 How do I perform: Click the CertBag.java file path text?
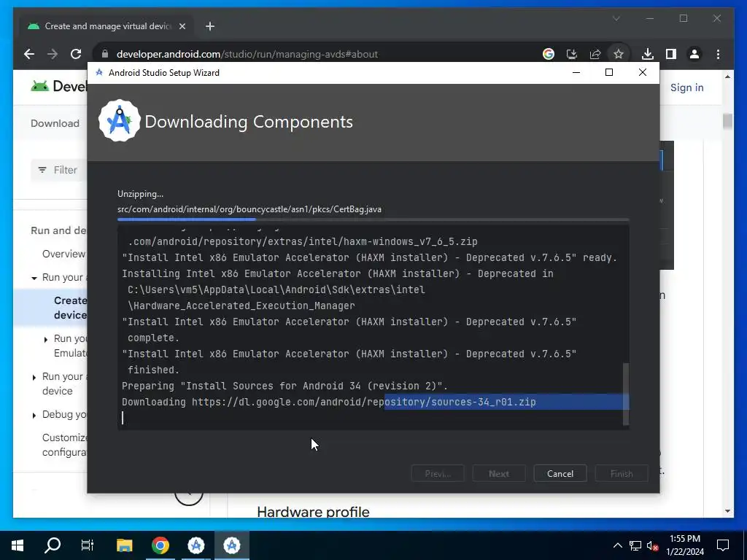click(249, 209)
